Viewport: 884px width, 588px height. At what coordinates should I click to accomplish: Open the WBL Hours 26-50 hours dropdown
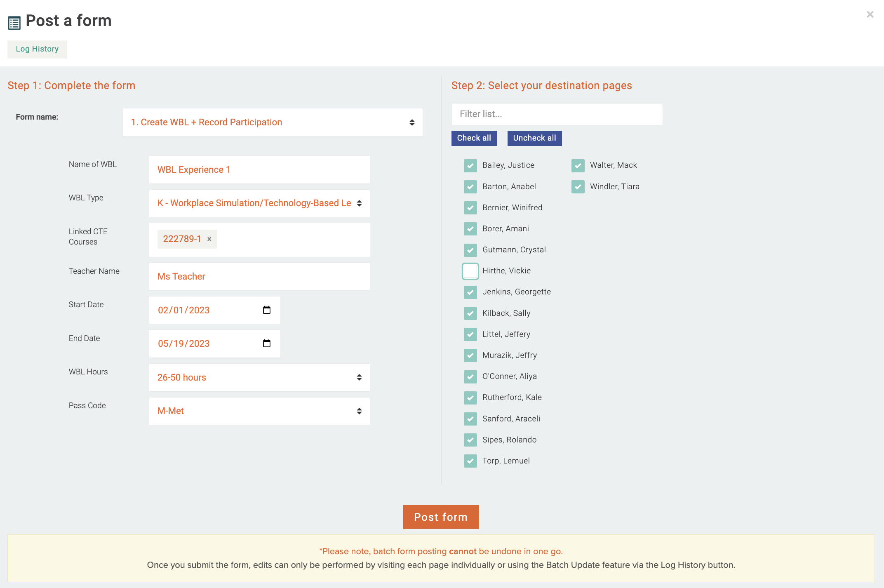[x=259, y=377]
